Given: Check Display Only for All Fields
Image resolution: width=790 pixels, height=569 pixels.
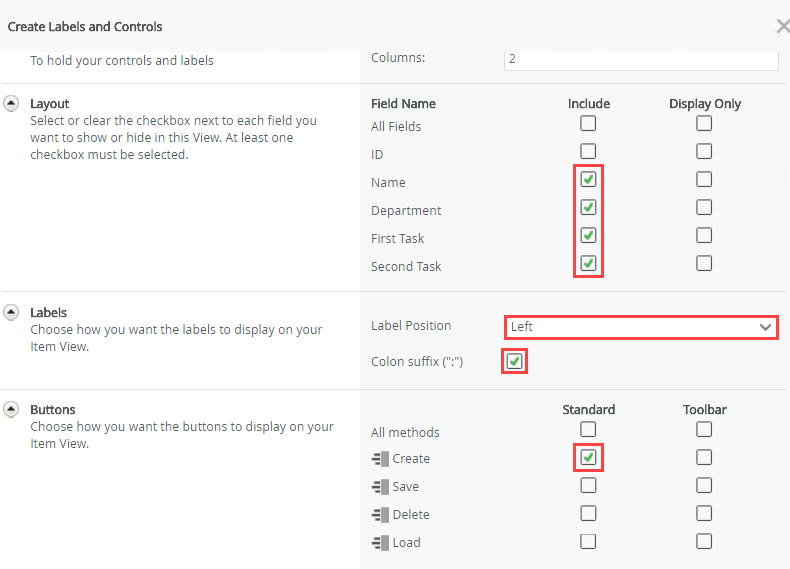Looking at the screenshot, I should pyautogui.click(x=704, y=123).
